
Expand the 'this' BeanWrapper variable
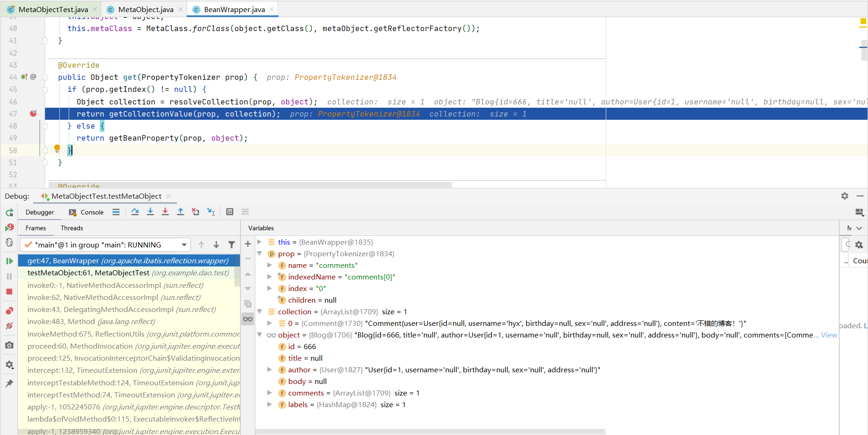(259, 242)
